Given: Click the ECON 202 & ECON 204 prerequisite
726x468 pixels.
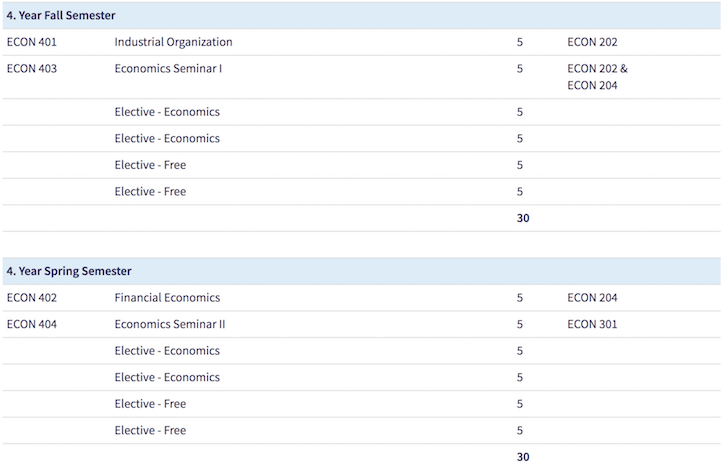Looking at the screenshot, I should (597, 77).
